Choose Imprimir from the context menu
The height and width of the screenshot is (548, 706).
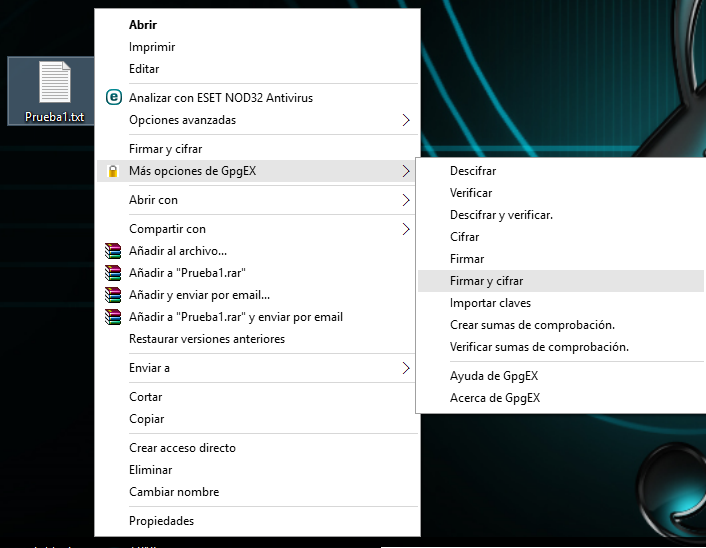point(258,47)
